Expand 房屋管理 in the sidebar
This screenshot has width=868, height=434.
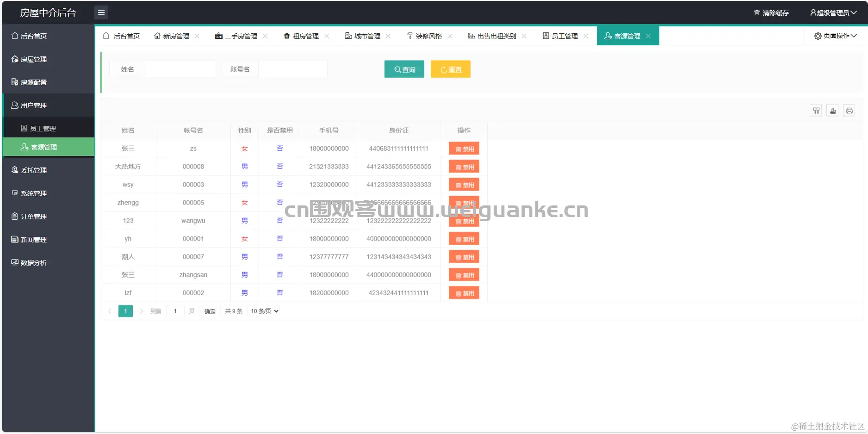click(x=48, y=59)
